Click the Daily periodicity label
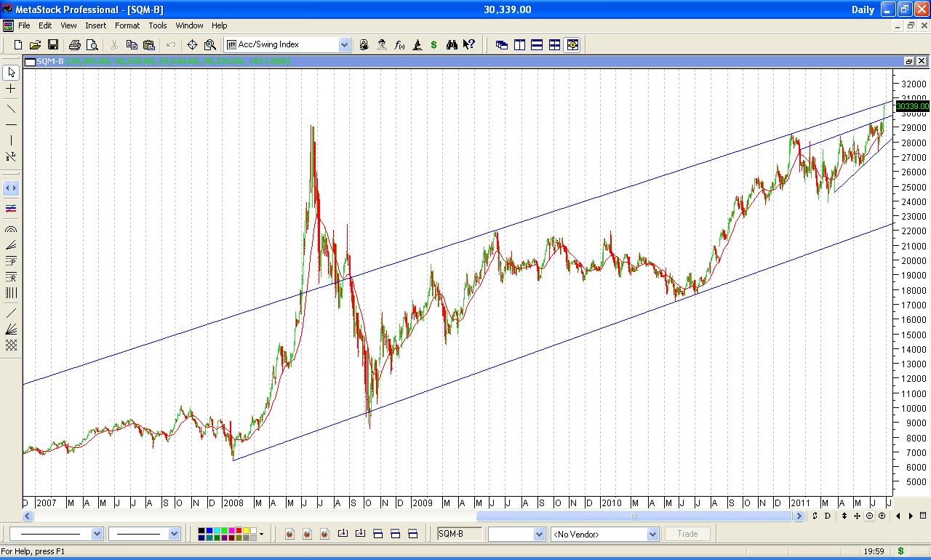This screenshot has width=931, height=560. click(863, 9)
